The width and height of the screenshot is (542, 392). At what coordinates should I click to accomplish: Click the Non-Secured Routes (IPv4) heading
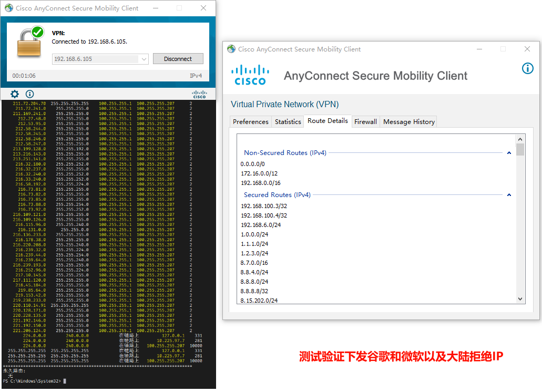click(x=285, y=153)
